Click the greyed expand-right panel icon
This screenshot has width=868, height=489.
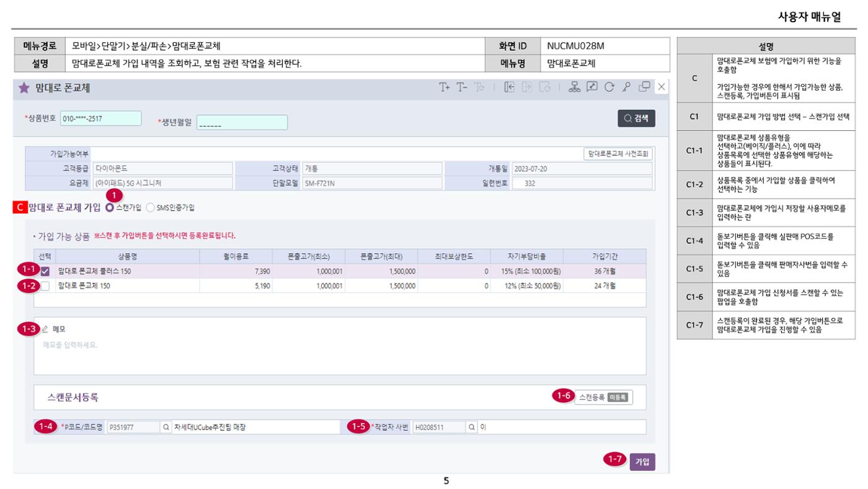[527, 87]
